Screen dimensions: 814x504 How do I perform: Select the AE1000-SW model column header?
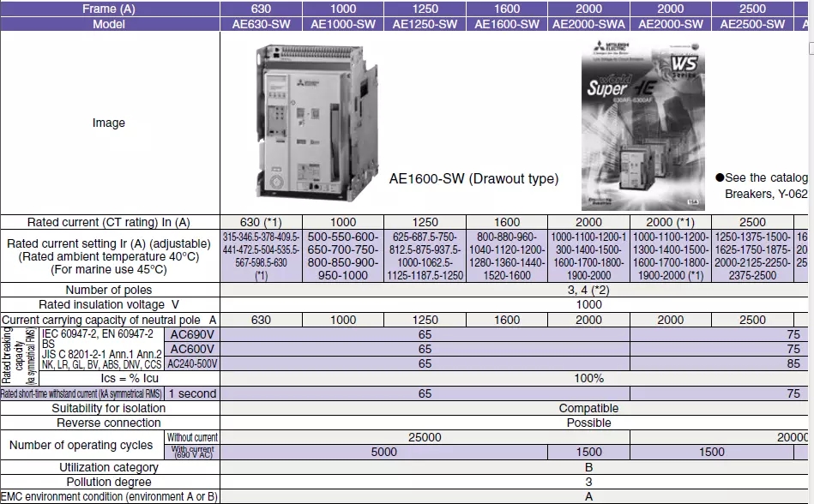342,24
